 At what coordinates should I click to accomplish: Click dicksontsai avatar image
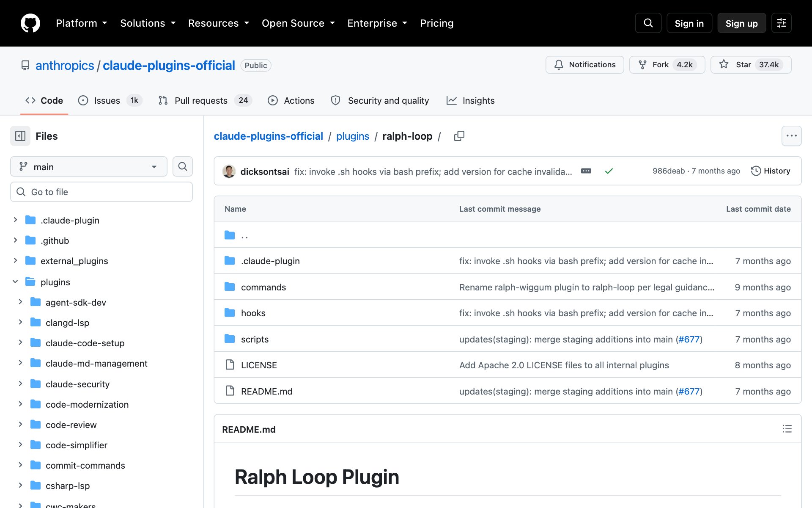pyautogui.click(x=229, y=171)
